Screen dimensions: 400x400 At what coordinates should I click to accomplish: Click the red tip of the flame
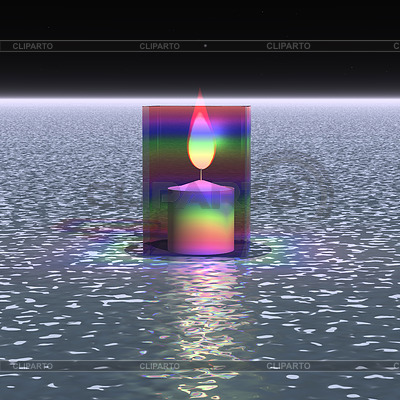click(200, 102)
